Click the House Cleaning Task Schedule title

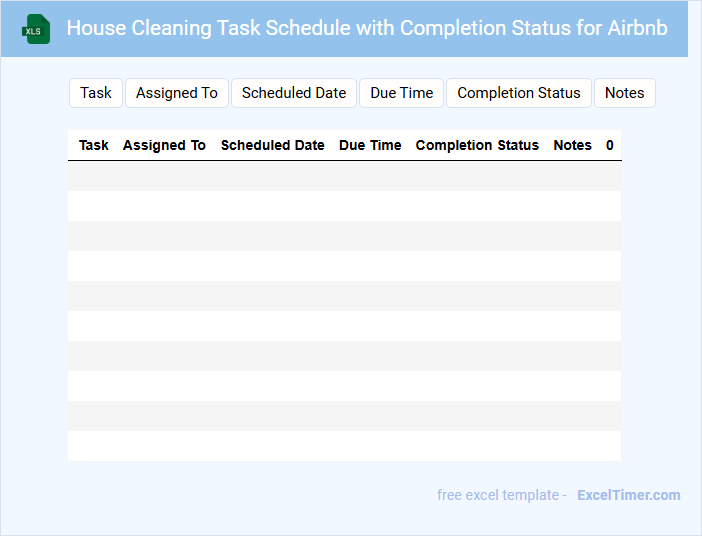(367, 28)
